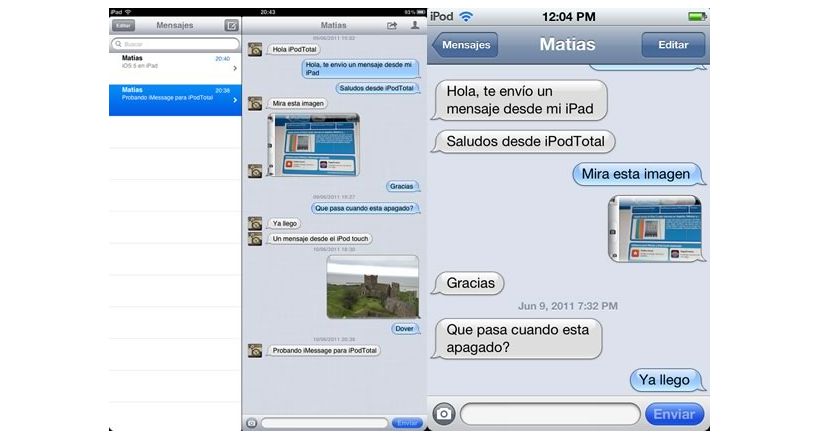Select bubble 'Un mensaje desde el iPod touch'
820x440 pixels.
(320, 239)
